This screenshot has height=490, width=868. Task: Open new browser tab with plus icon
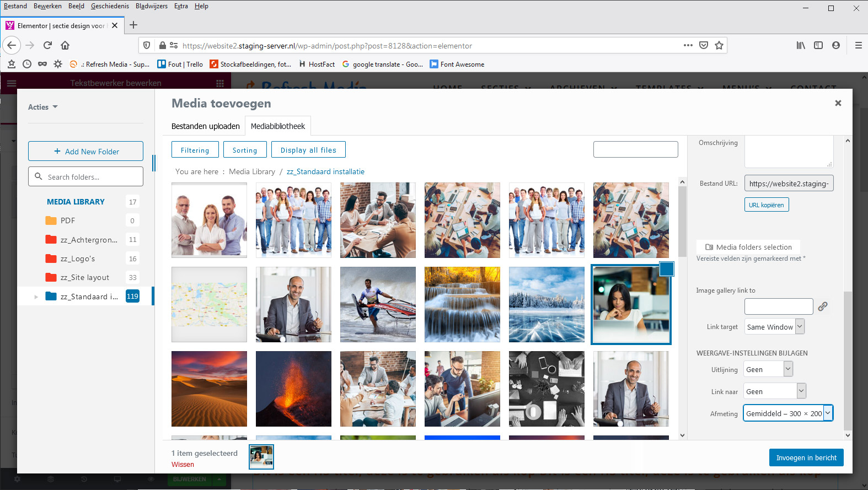point(133,25)
